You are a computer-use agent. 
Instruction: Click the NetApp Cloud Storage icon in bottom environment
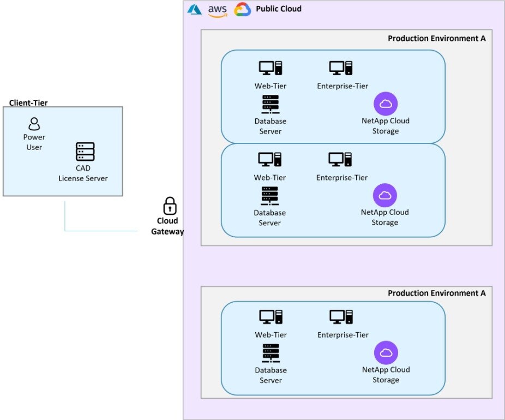click(386, 352)
